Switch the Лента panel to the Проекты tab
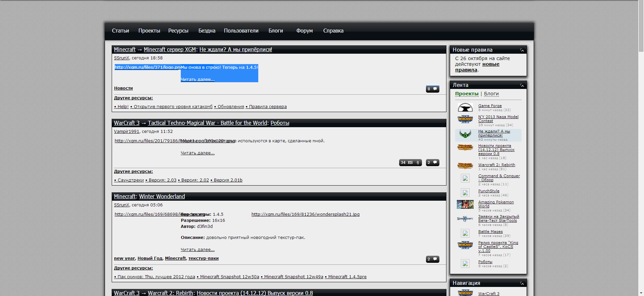Screen dimensions: 644x296 [467, 94]
